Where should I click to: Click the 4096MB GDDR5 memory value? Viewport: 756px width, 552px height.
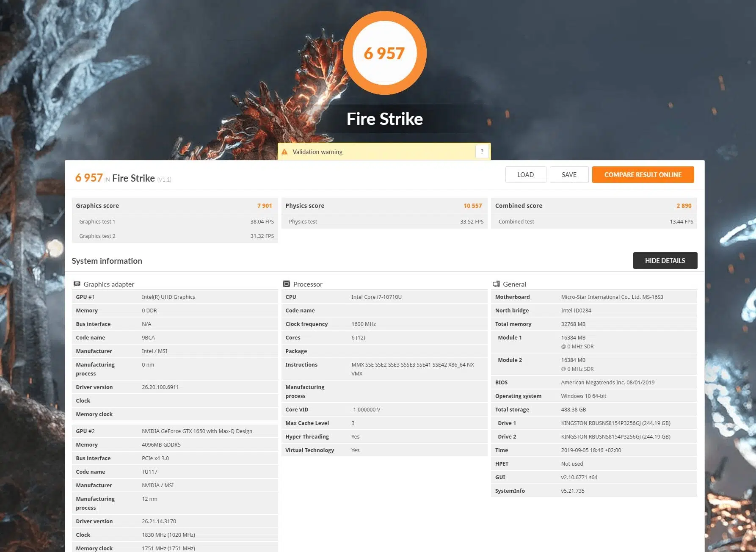tap(161, 444)
